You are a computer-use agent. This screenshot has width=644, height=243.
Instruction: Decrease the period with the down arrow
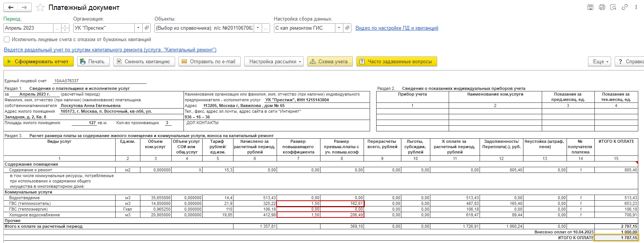tap(65, 30)
